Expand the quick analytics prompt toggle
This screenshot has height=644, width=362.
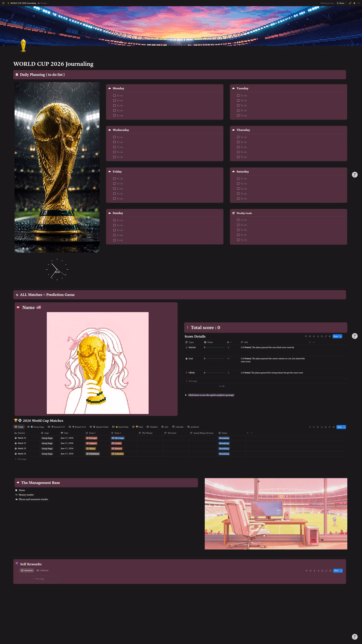click(186, 395)
